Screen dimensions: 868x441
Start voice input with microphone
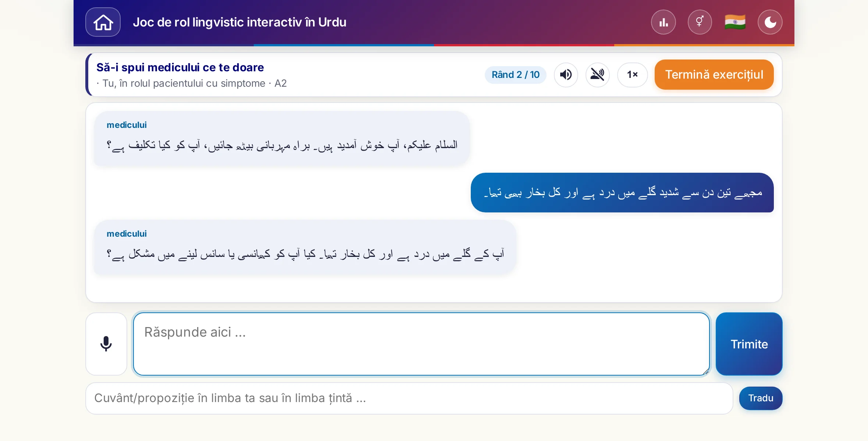[x=106, y=344]
